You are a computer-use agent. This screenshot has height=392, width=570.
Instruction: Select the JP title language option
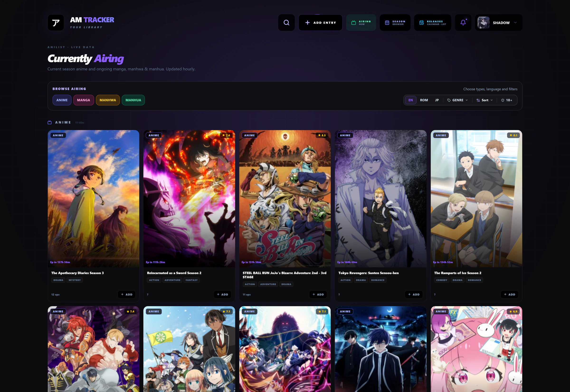point(437,100)
